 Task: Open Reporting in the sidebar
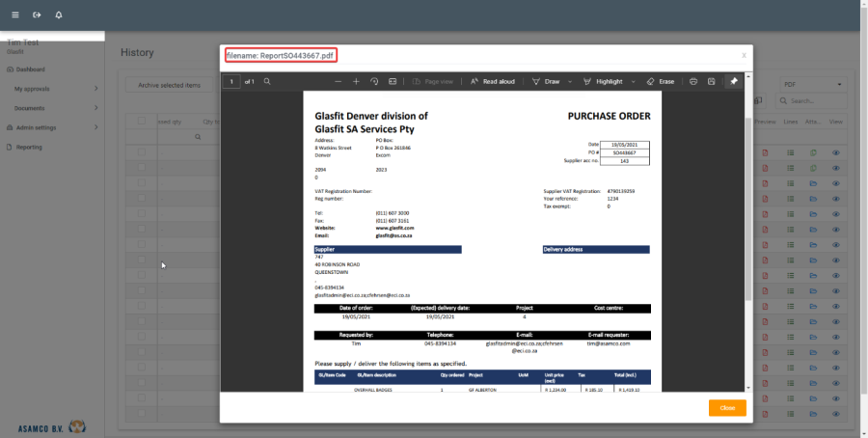coord(28,147)
